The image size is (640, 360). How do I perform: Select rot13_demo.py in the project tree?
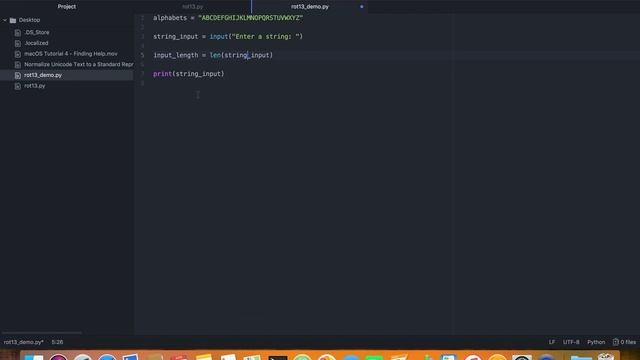point(43,75)
